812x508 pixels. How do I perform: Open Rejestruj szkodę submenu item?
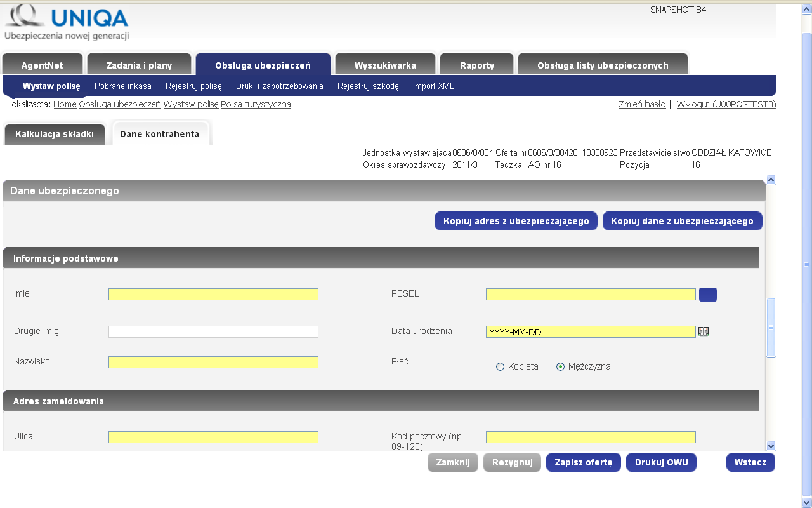point(368,86)
